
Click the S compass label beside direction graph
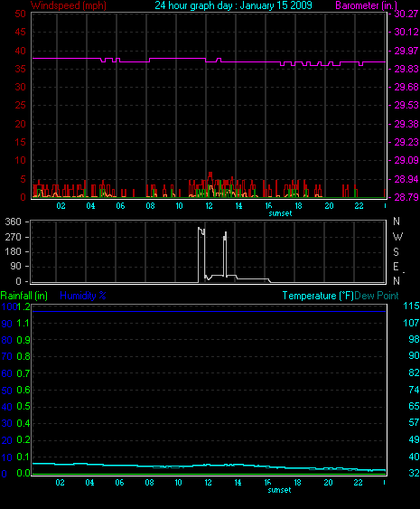(396, 252)
